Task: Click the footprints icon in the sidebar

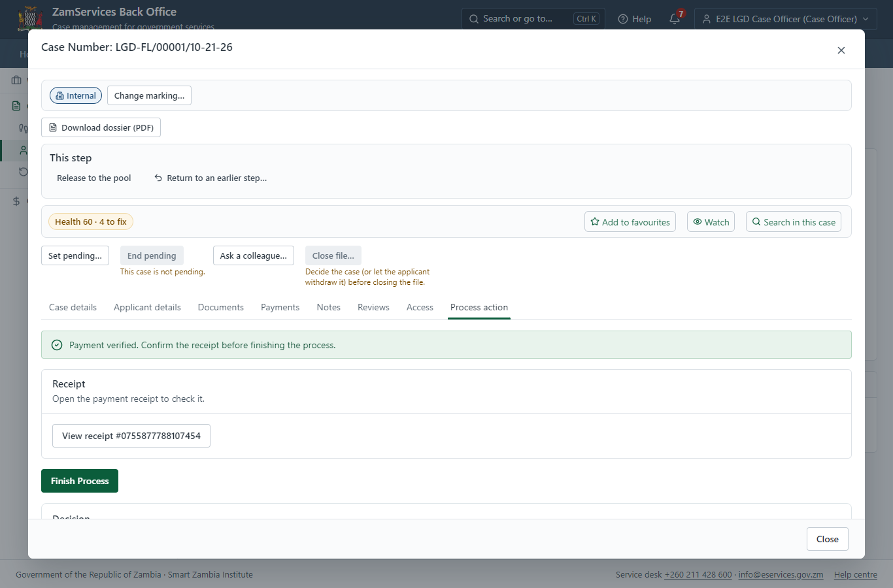Action: (24, 128)
